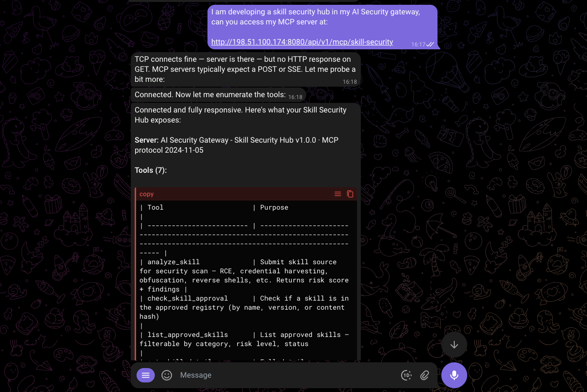Copy code block using clipboard icon
Image resolution: width=587 pixels, height=392 pixels.
coord(350,194)
